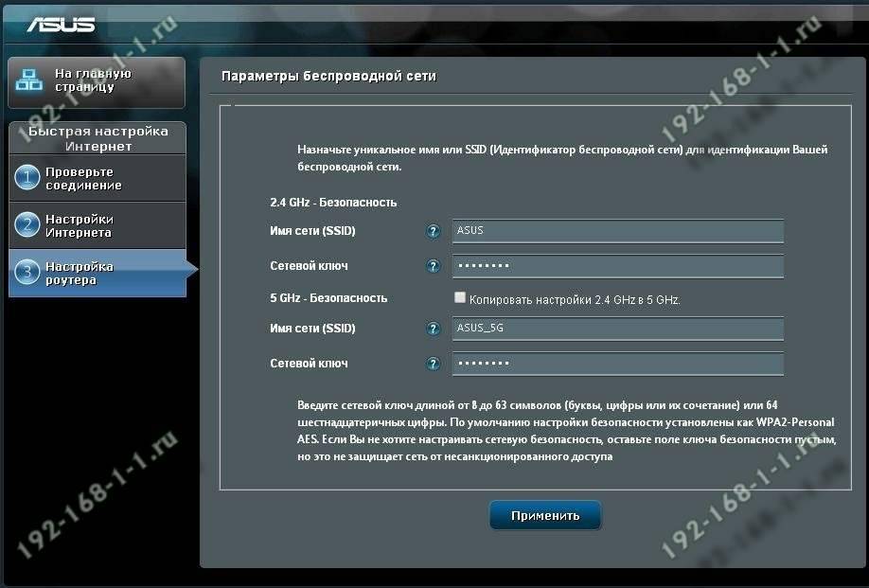869x588 pixels.
Task: Open help for 5 GHz network key
Action: pos(433,364)
